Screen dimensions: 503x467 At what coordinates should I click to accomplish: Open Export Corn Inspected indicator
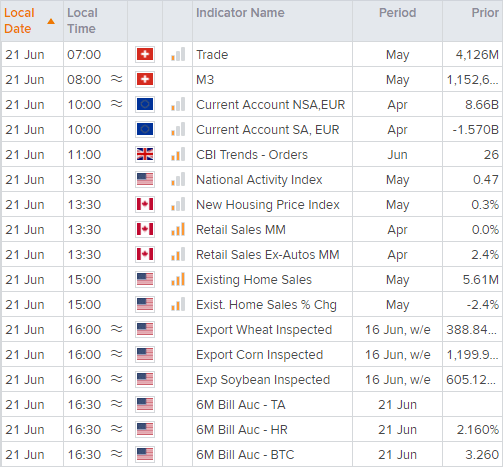(259, 355)
